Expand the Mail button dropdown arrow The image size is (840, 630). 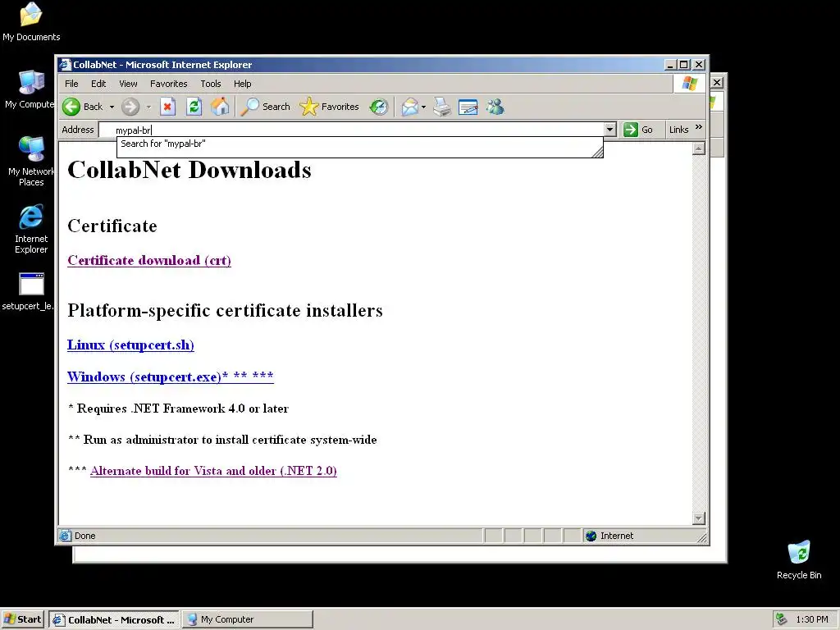424,107
